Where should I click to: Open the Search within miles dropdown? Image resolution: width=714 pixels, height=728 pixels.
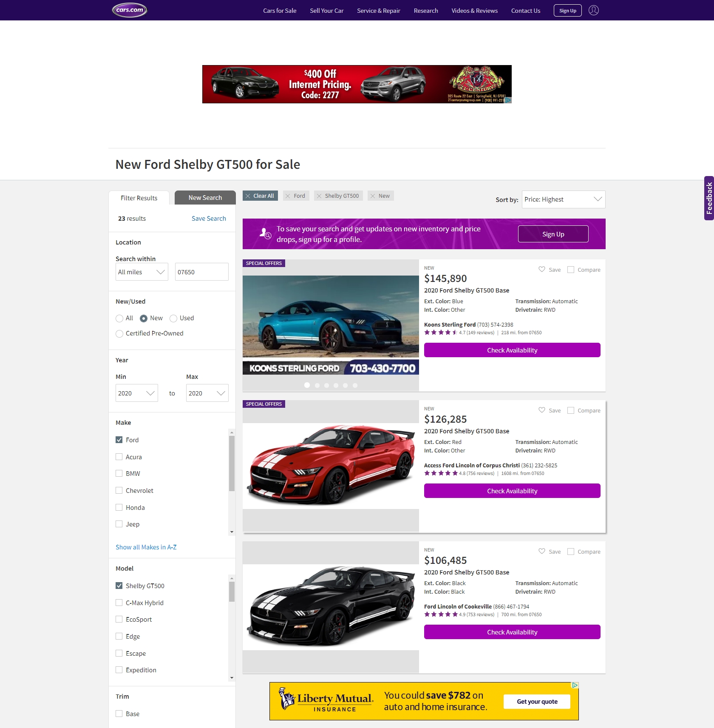point(142,272)
